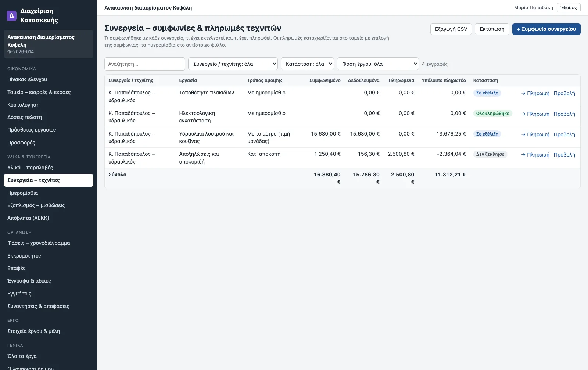Open the Ημερομίσθια page

49,193
